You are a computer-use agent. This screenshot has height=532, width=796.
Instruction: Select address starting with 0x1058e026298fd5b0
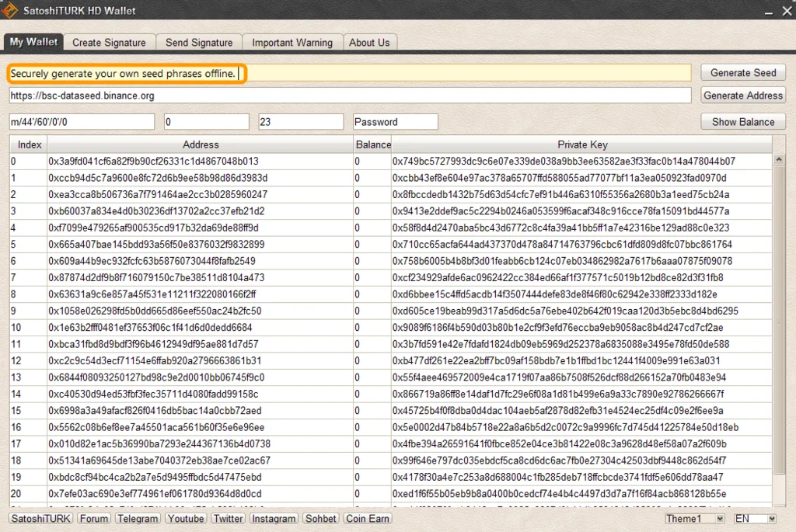(155, 311)
